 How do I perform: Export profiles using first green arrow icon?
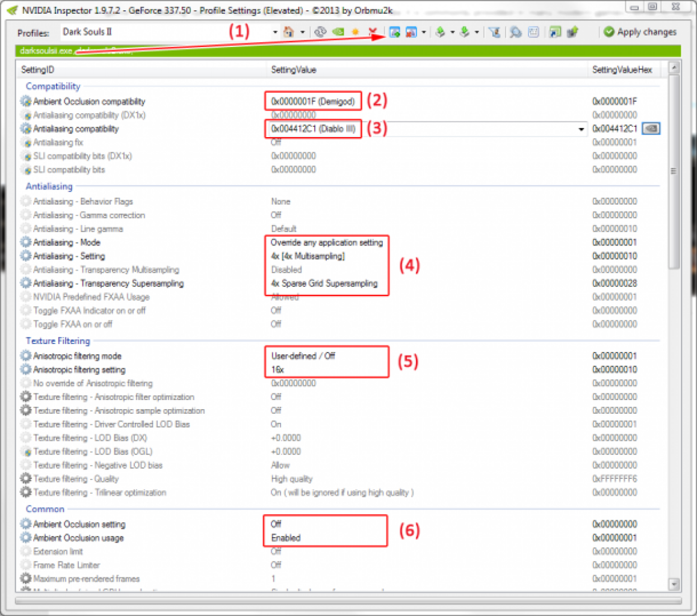coord(441,32)
